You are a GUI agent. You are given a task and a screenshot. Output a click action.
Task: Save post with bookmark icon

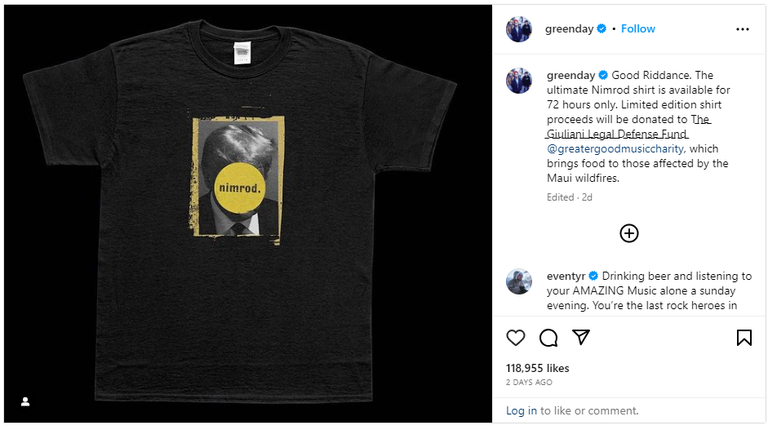tap(744, 337)
